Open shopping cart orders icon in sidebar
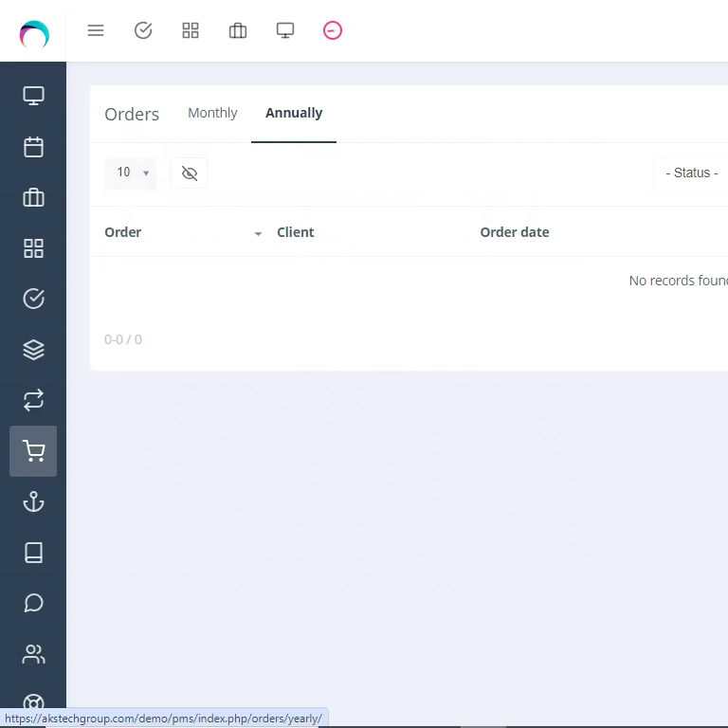 (33, 451)
